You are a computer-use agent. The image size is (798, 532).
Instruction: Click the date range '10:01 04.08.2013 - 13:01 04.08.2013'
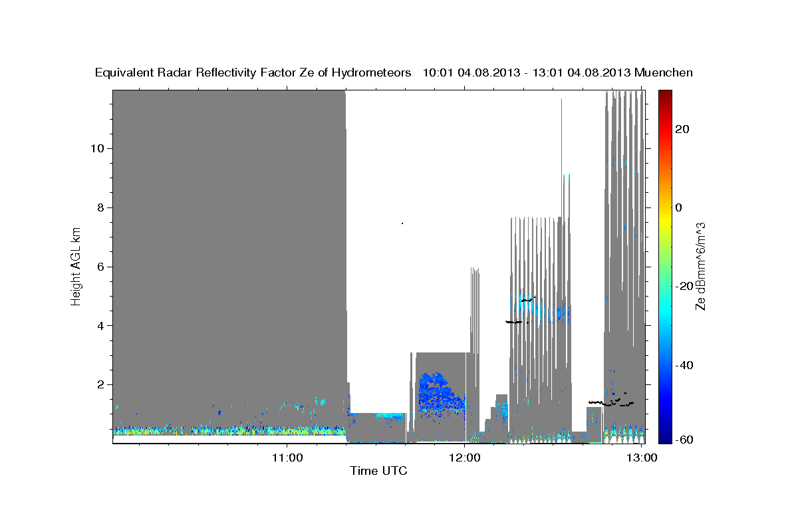[527, 72]
